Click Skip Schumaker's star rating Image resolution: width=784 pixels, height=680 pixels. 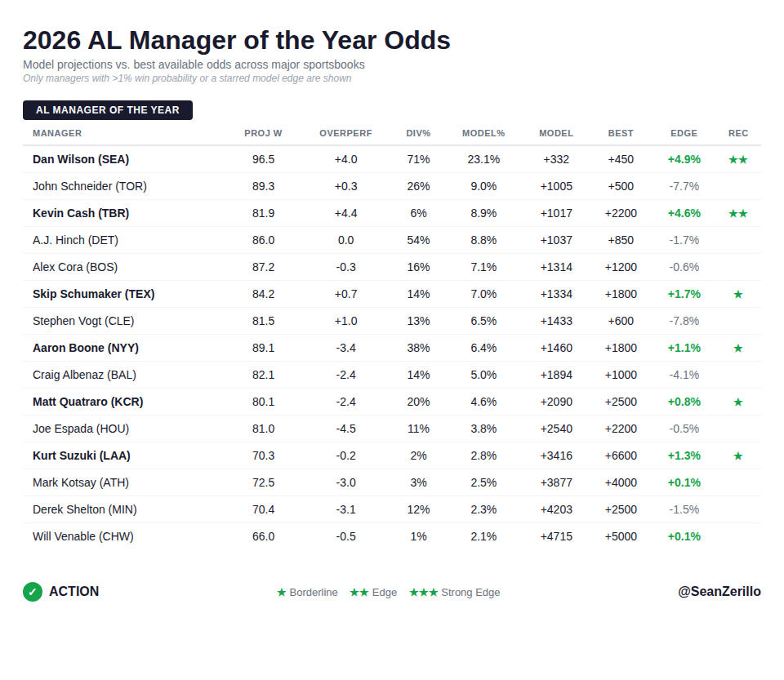coord(737,294)
